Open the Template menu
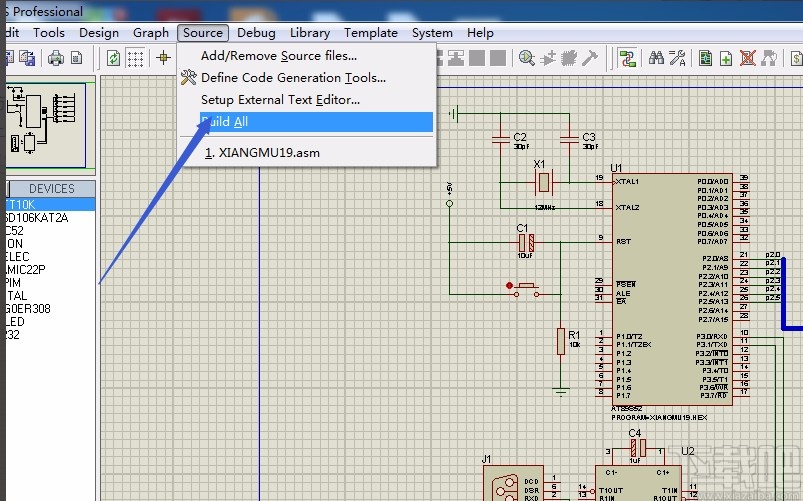 click(371, 33)
